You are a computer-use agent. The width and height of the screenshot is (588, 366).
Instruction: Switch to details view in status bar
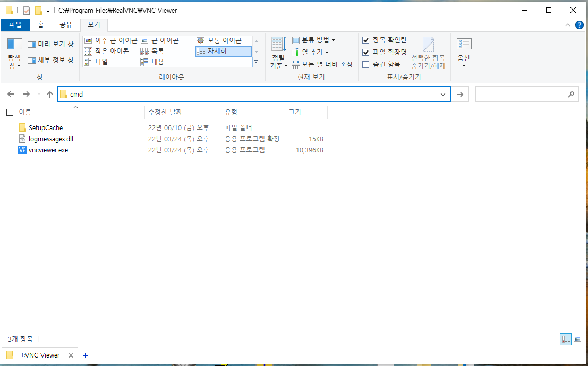click(x=566, y=339)
